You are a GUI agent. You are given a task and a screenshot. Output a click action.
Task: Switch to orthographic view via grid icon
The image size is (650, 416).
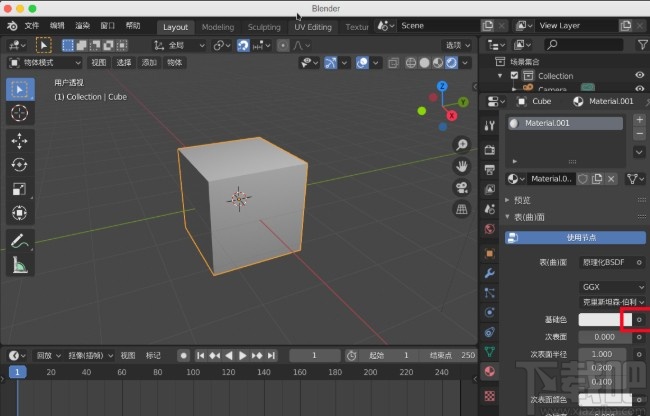(462, 209)
